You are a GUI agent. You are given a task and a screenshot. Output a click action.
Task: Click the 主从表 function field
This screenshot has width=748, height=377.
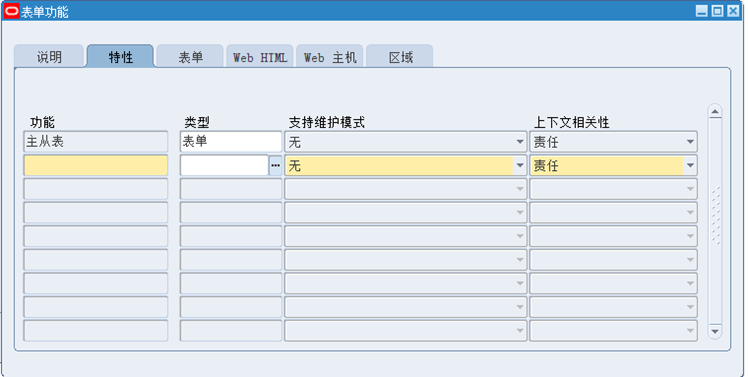96,142
